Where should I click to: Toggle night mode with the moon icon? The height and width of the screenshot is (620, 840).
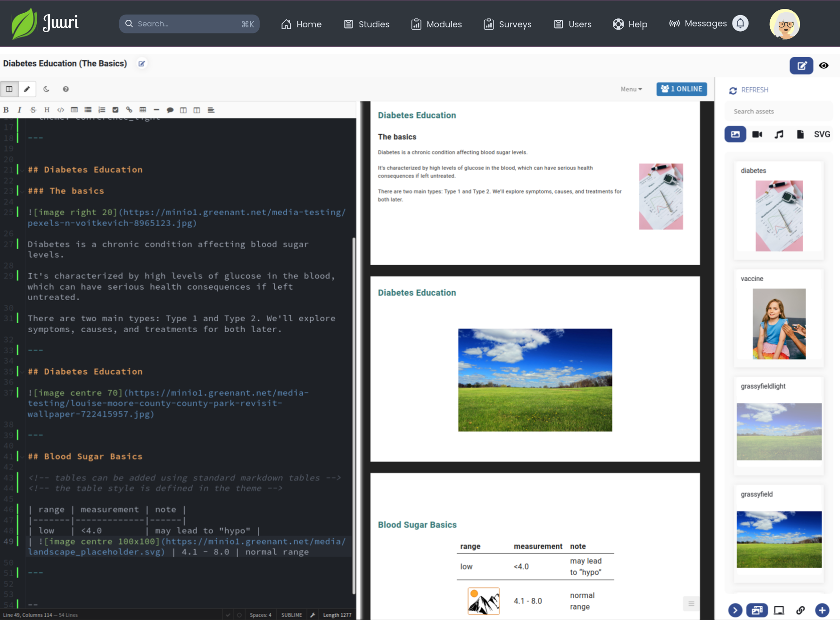coord(46,89)
